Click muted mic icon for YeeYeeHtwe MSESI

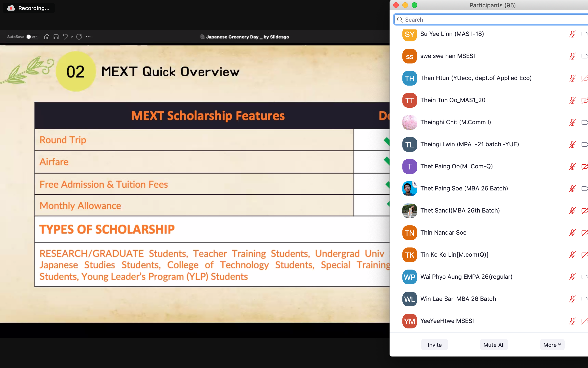coord(572,321)
